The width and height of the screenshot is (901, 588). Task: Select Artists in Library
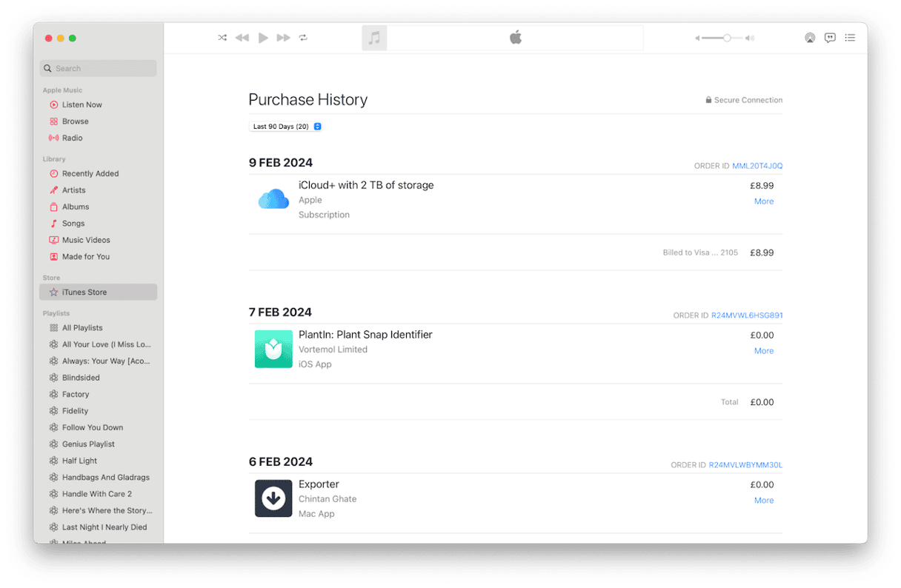pyautogui.click(x=99, y=190)
